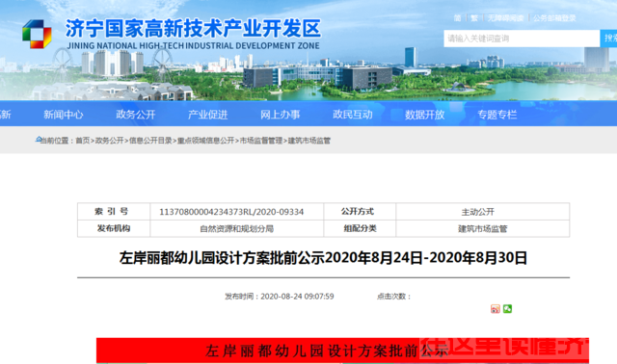
Task: Open the 网上办事 menu
Action: (x=281, y=115)
